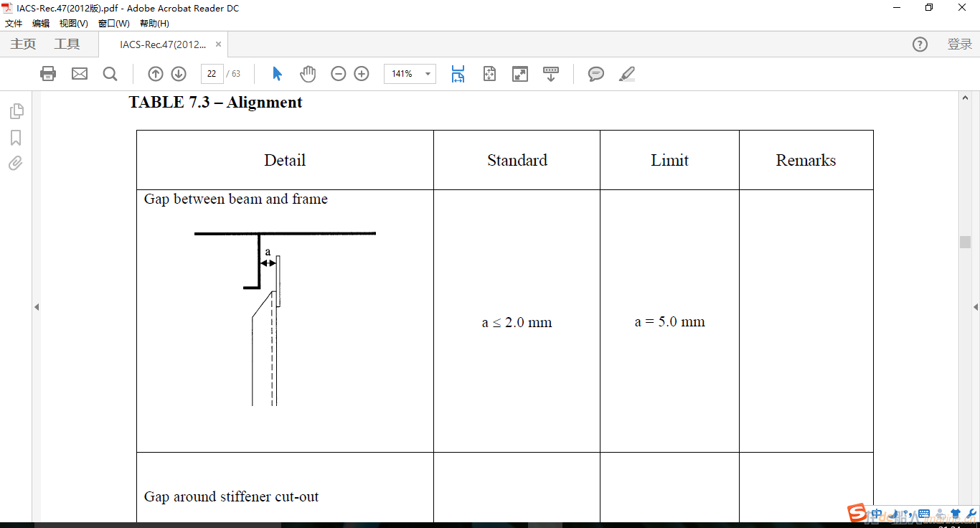Select the IACS-Rec.47(2012... document tab

(x=163, y=44)
